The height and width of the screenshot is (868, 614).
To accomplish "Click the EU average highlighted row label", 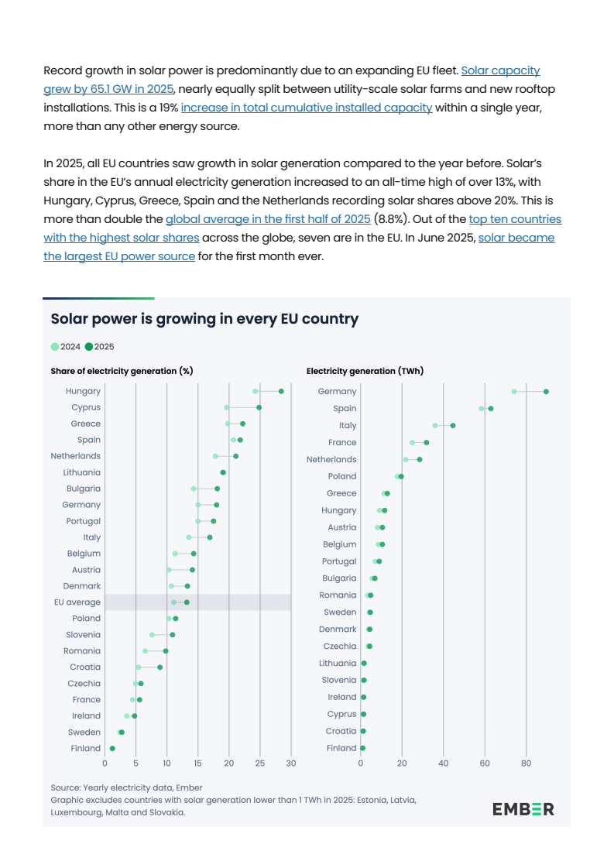I will (x=77, y=602).
